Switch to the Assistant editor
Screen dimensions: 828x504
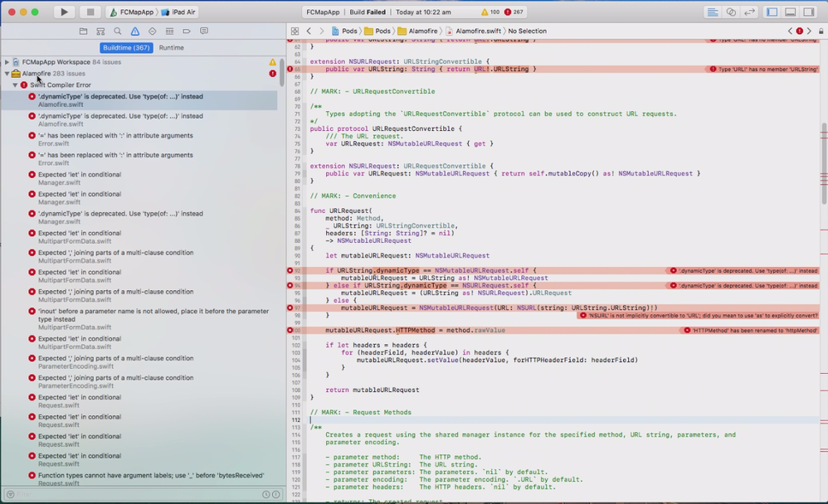tap(731, 12)
